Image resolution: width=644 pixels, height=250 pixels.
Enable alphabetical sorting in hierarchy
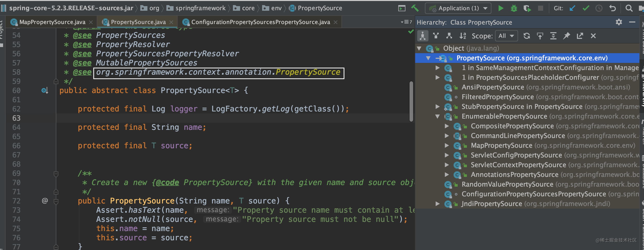[463, 36]
